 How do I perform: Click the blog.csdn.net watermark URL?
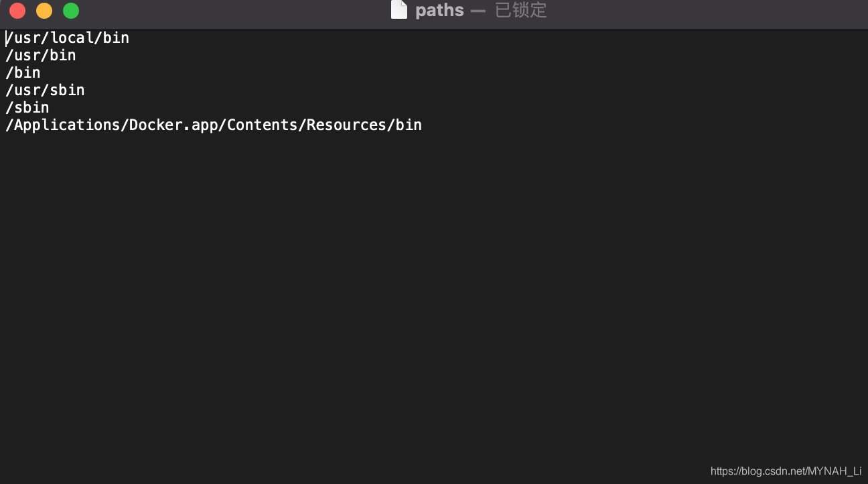786,471
